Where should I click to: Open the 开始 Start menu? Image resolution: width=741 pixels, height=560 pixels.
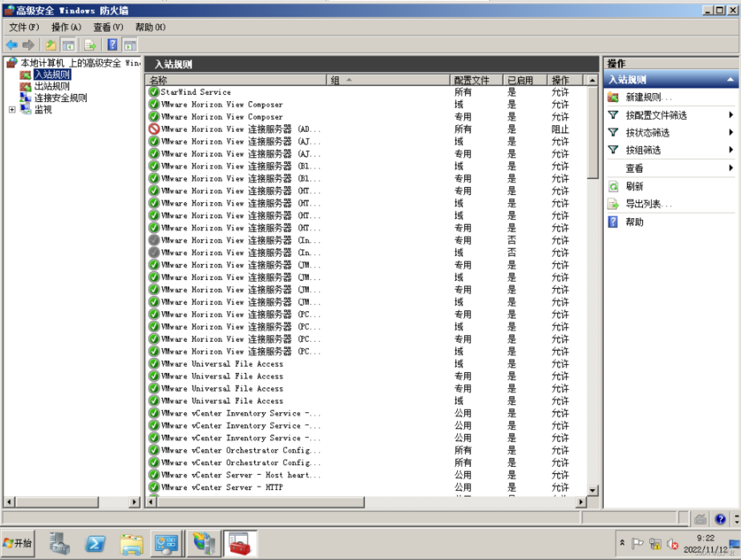coord(18,543)
